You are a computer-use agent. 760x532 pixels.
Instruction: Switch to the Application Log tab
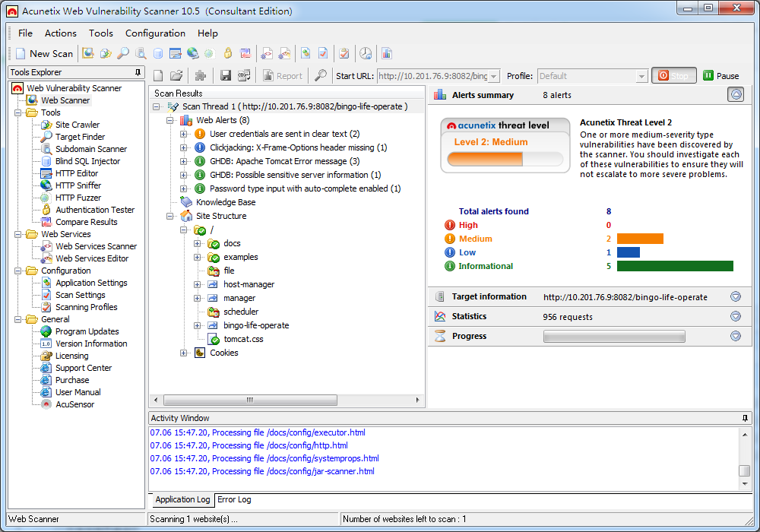click(182, 499)
